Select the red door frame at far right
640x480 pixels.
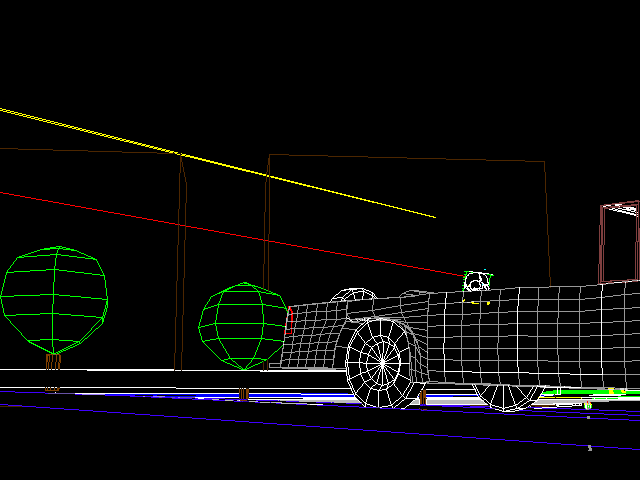618,242
